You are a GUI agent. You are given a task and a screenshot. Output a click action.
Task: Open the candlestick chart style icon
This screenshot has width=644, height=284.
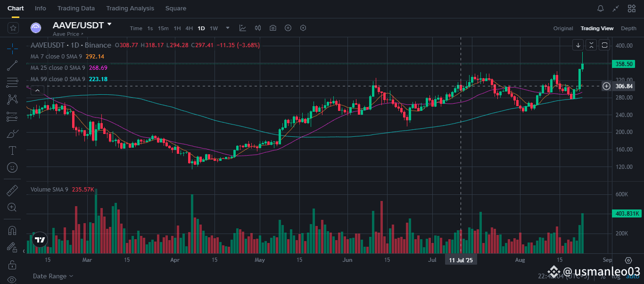tap(258, 28)
